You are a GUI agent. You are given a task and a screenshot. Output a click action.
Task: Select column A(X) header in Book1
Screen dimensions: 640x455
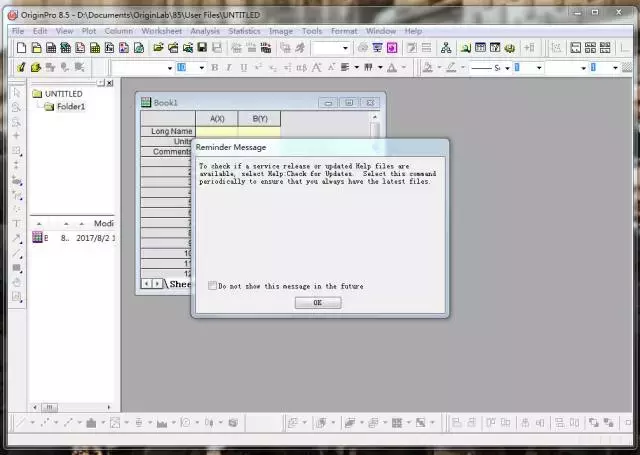tap(217, 119)
